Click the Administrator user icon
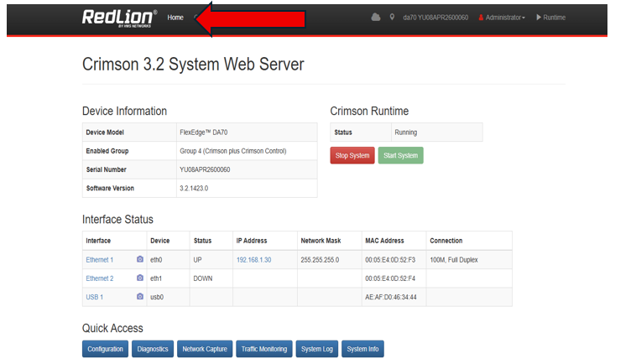Viewport: 636px width, 364px height. point(481,18)
